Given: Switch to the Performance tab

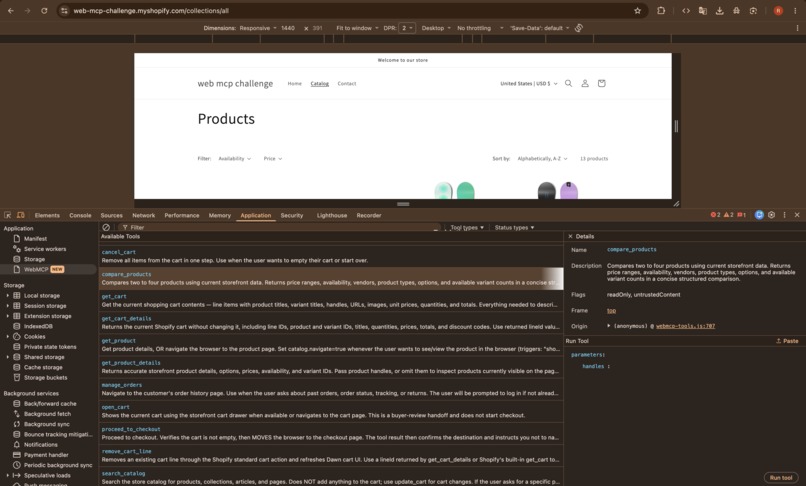Looking at the screenshot, I should click(181, 215).
